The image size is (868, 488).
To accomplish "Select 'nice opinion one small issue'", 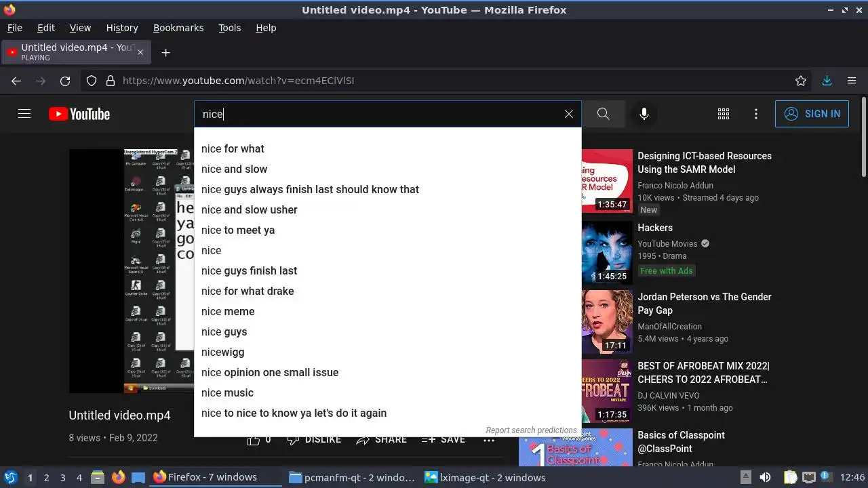I will (x=388, y=372).
